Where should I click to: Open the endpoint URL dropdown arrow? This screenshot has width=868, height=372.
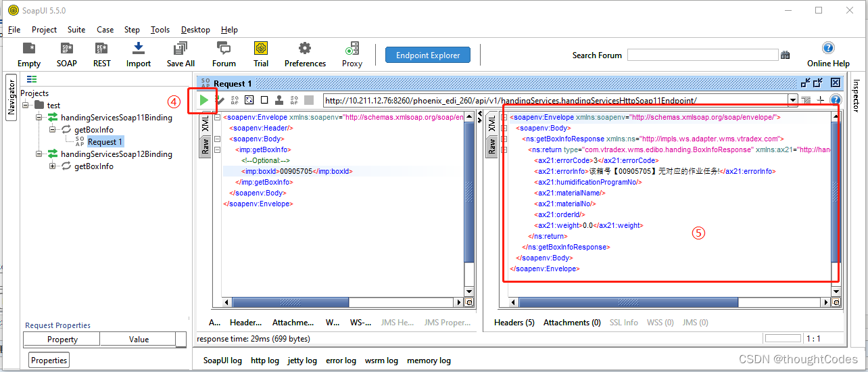click(x=792, y=100)
